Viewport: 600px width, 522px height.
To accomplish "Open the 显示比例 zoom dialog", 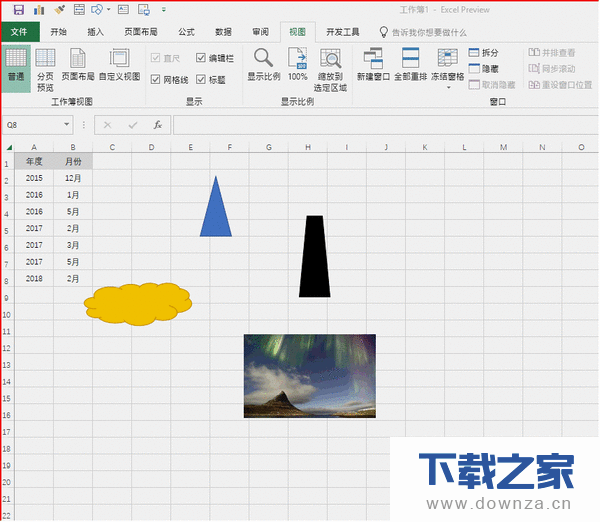I will coord(264,65).
